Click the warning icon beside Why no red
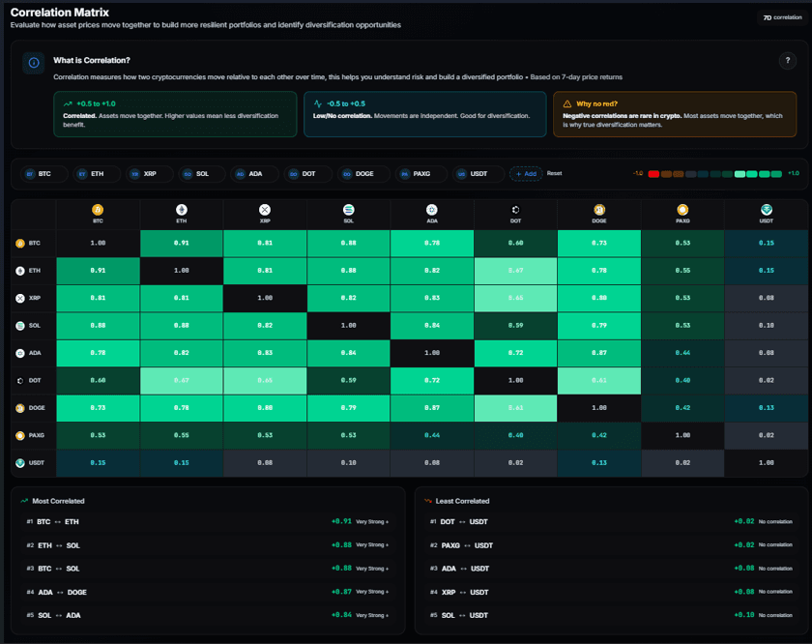The image size is (812, 644). [x=567, y=103]
